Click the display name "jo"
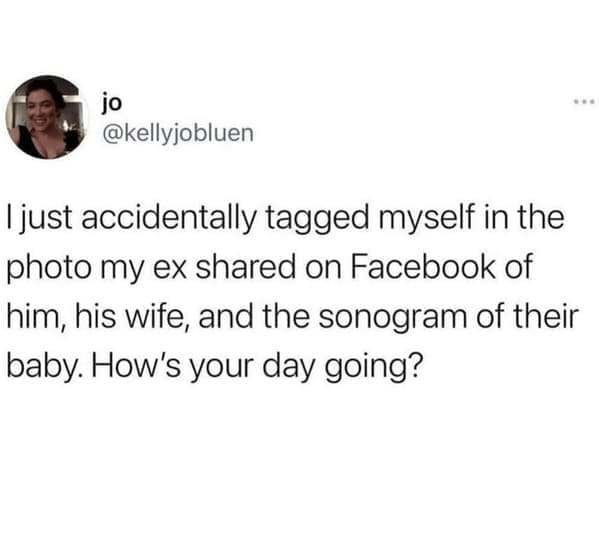The image size is (599, 559). (x=112, y=103)
